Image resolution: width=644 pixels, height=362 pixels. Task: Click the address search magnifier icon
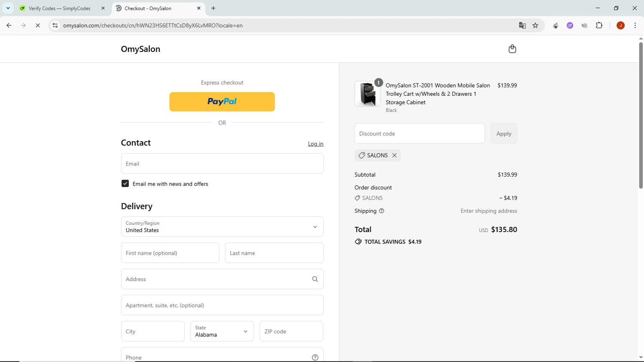315,279
